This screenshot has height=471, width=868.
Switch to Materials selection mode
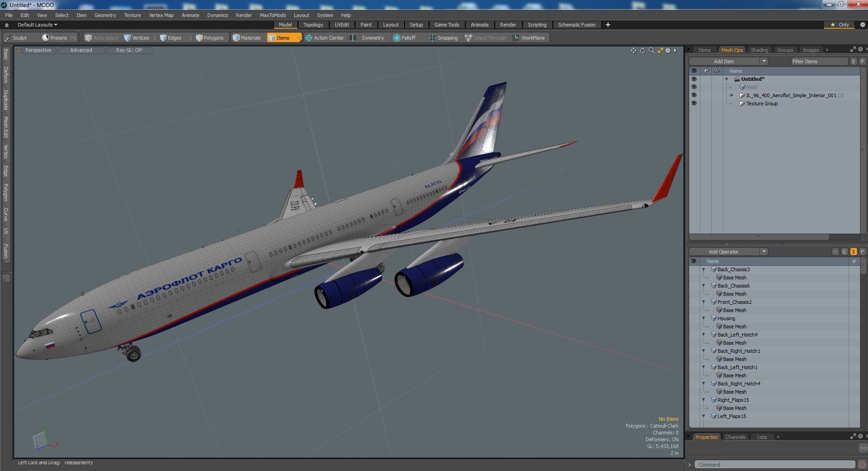click(x=247, y=38)
